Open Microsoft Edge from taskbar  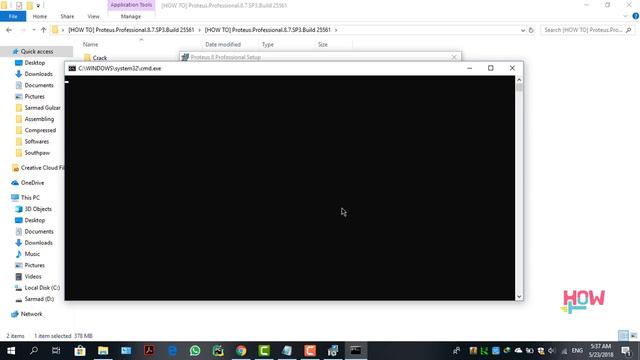(172, 351)
